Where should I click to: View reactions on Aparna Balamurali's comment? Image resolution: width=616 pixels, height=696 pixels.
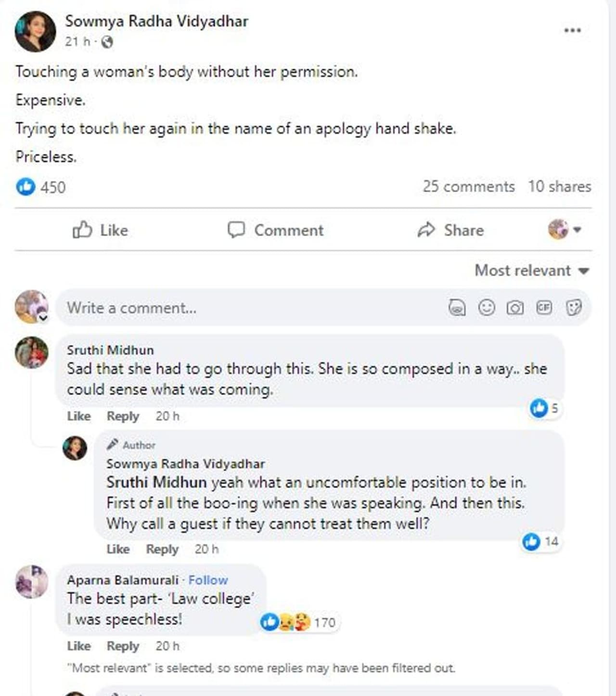[298, 622]
